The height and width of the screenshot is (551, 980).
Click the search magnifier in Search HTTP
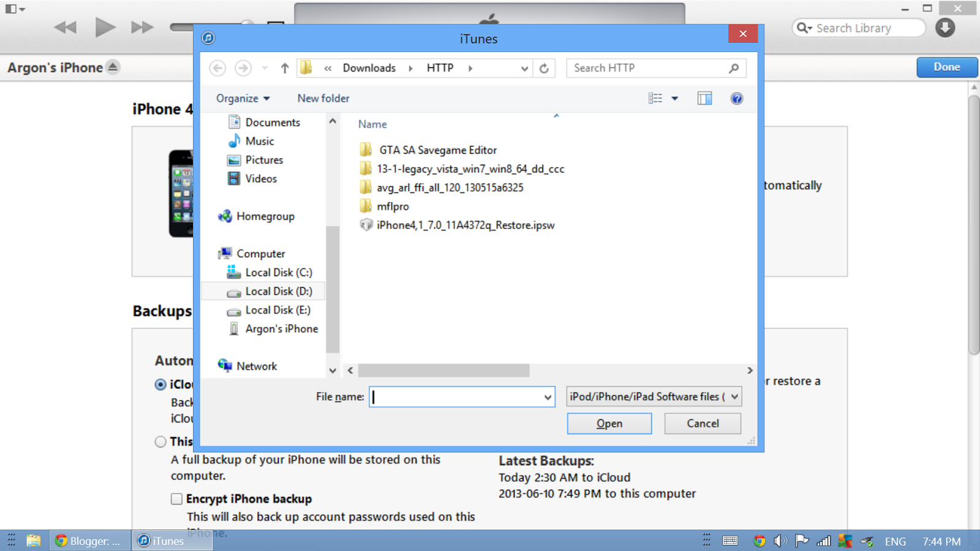[734, 68]
